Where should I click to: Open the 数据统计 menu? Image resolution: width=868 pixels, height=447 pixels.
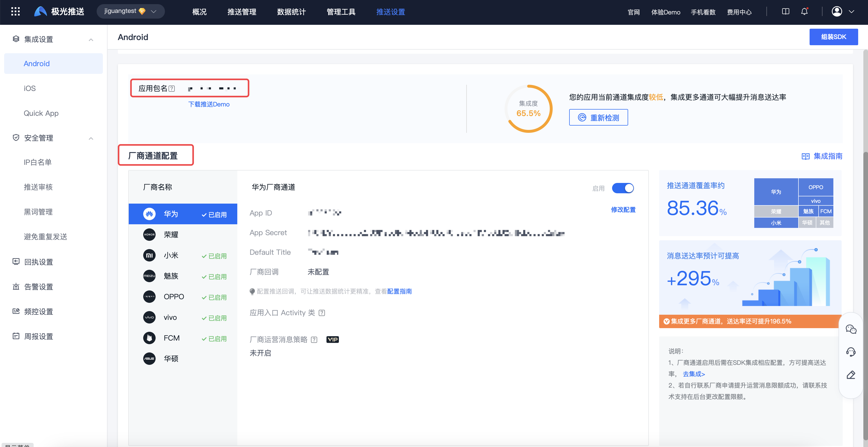[x=291, y=12]
